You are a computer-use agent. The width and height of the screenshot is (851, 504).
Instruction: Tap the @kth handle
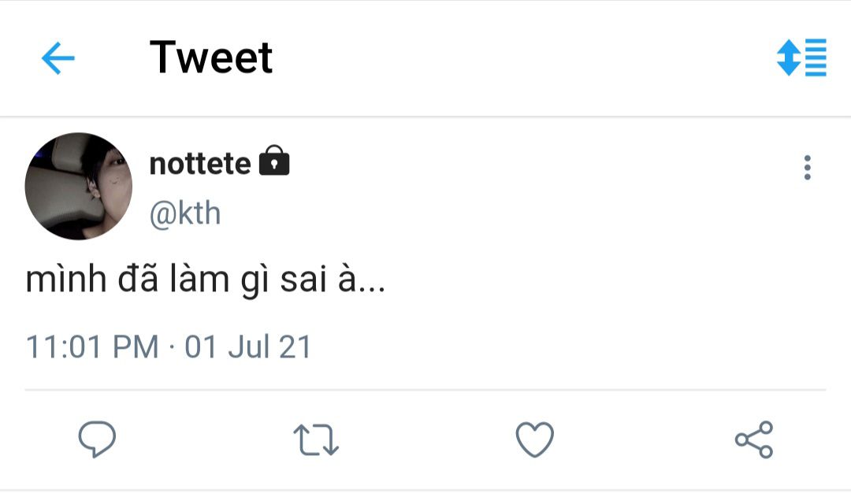coord(185,213)
